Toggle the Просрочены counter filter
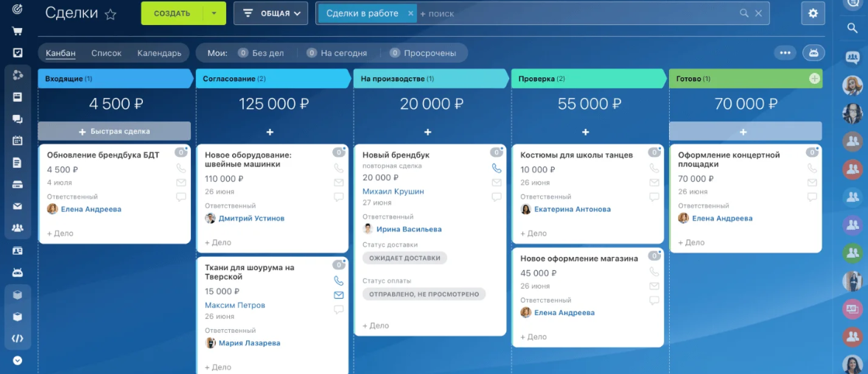Viewport: 868px width, 374px height. pyautogui.click(x=423, y=53)
